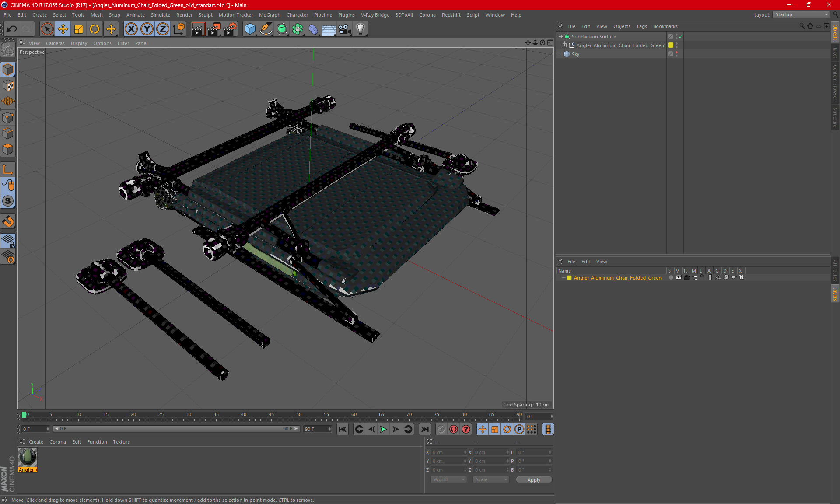Open the World coordinate system dropdown

click(x=448, y=479)
